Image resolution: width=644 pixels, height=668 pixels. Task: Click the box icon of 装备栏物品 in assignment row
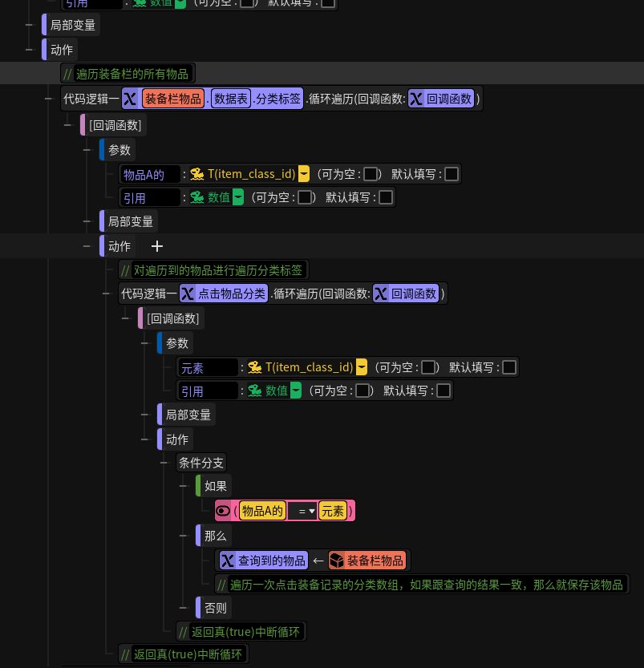point(337,561)
